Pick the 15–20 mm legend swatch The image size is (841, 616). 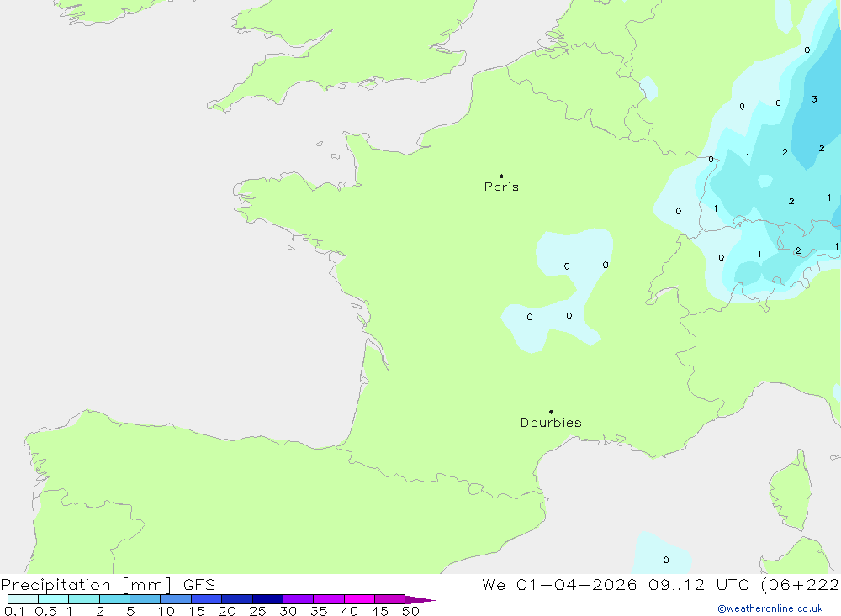coord(207,599)
